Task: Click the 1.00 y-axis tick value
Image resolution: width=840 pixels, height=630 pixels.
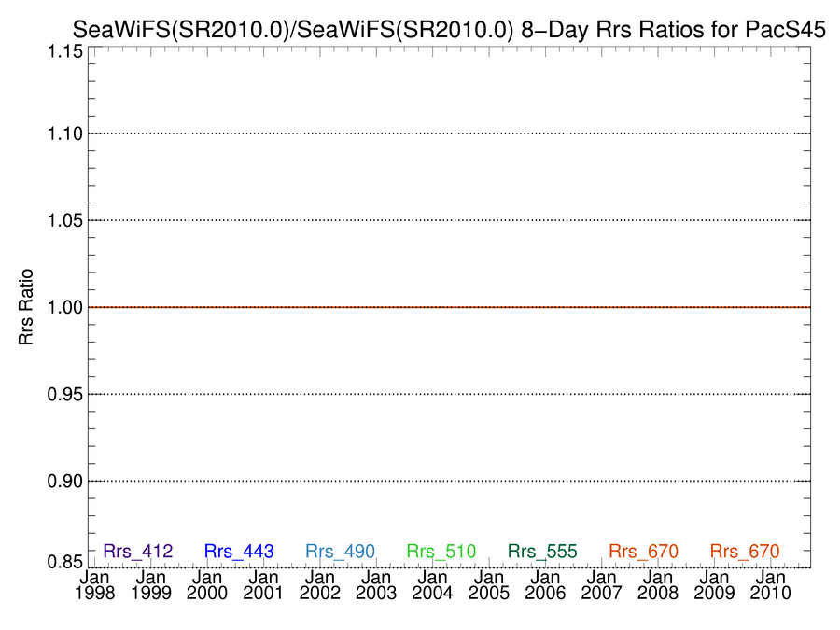Action: [64, 307]
